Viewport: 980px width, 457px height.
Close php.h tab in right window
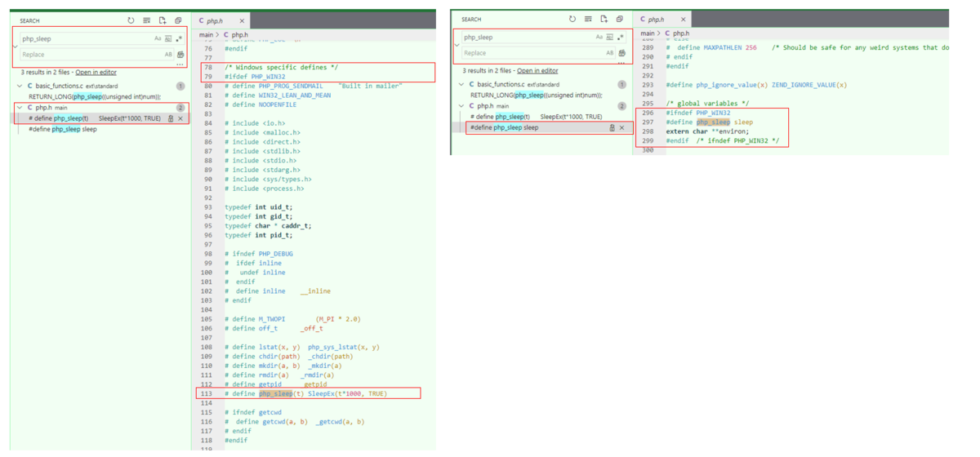click(x=683, y=19)
